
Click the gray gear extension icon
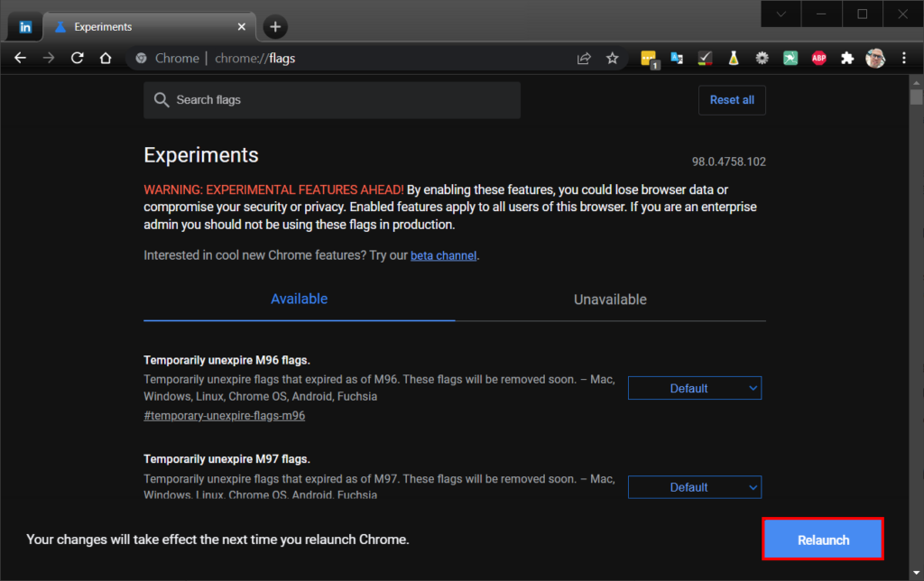(x=762, y=58)
